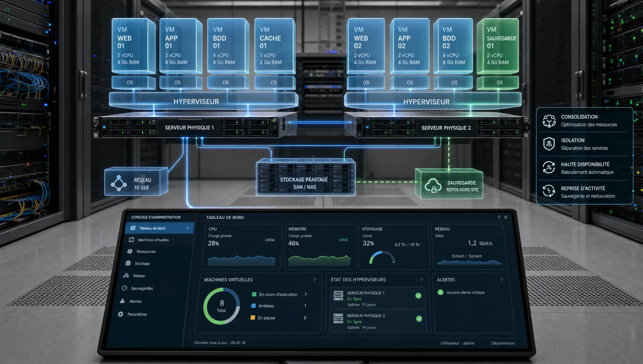Click the Tableau de bord dashboard icon
Screen dimensions: 643x364
[x=133, y=228]
